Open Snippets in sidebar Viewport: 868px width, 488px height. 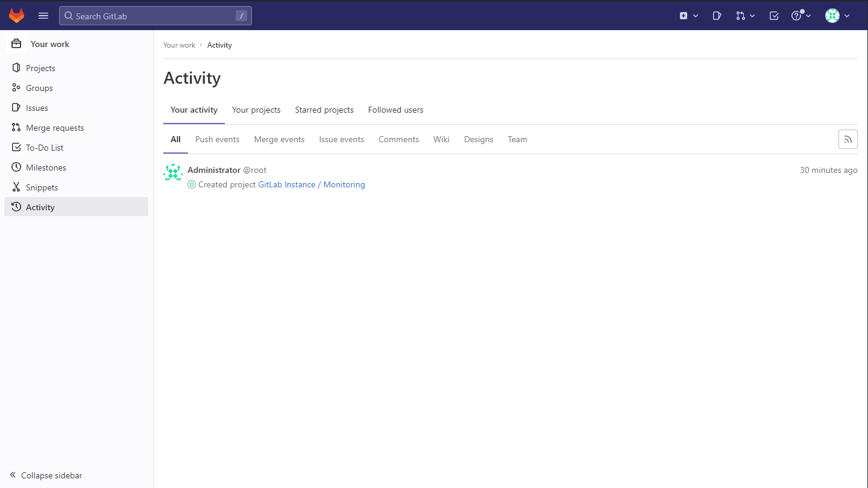pyautogui.click(x=76, y=187)
